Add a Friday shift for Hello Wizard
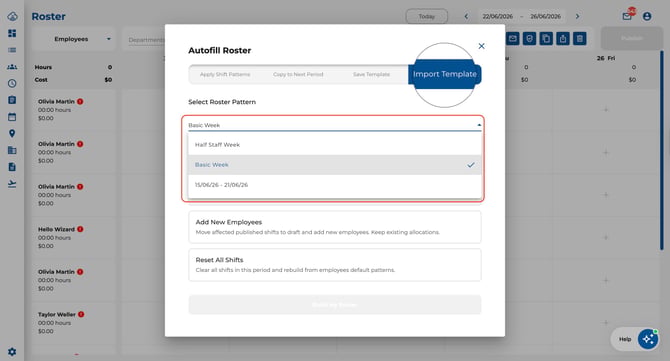 pyautogui.click(x=606, y=238)
